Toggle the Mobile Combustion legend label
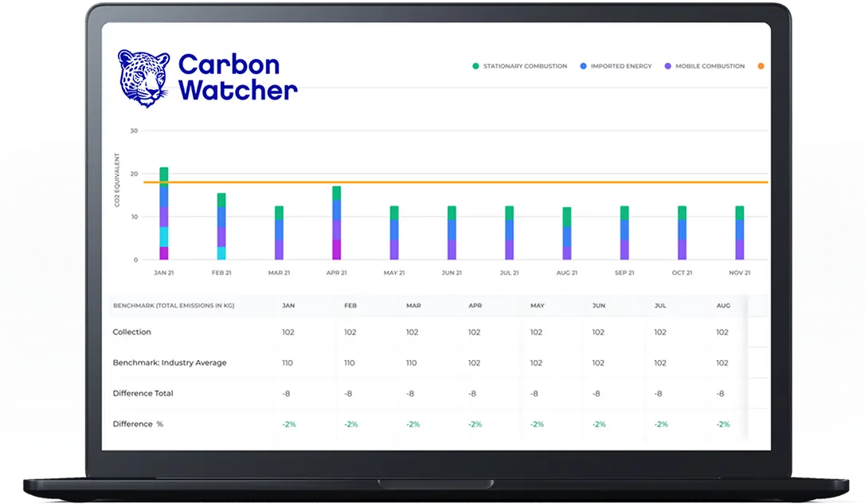The width and height of the screenshot is (865, 504). (x=710, y=66)
